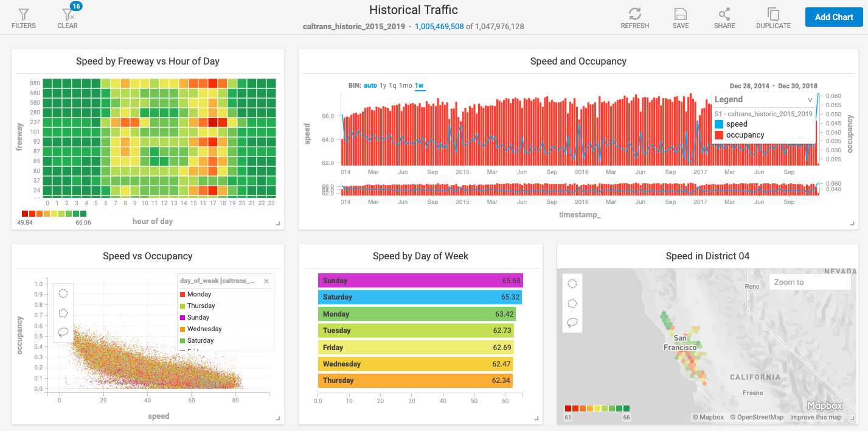Choose the lasso tool in the scatter plot
The height and width of the screenshot is (431, 868).
[63, 332]
